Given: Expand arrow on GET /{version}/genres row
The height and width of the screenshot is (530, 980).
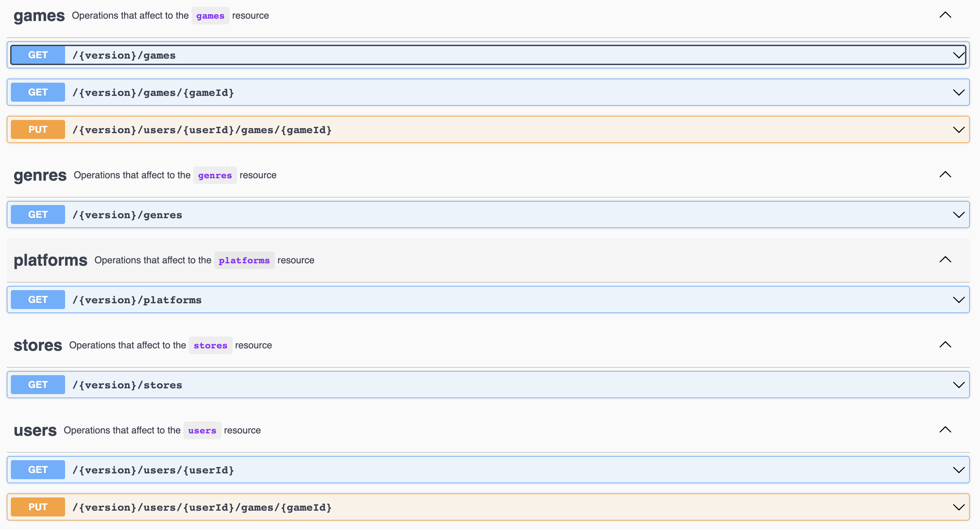Looking at the screenshot, I should [958, 215].
